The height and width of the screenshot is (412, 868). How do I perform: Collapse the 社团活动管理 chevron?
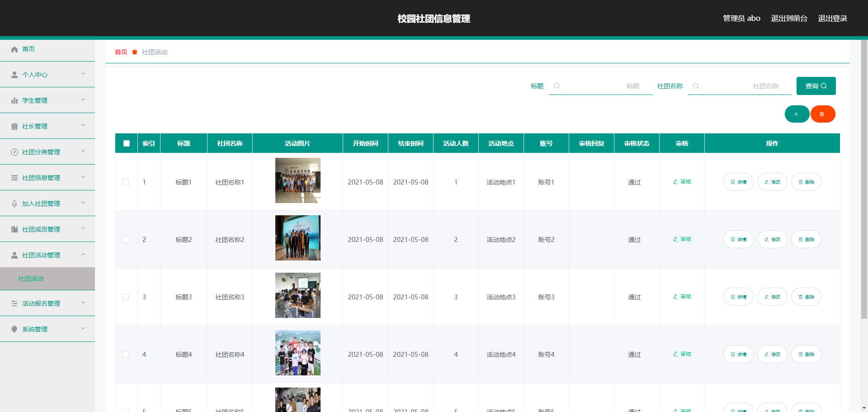pyautogui.click(x=83, y=254)
